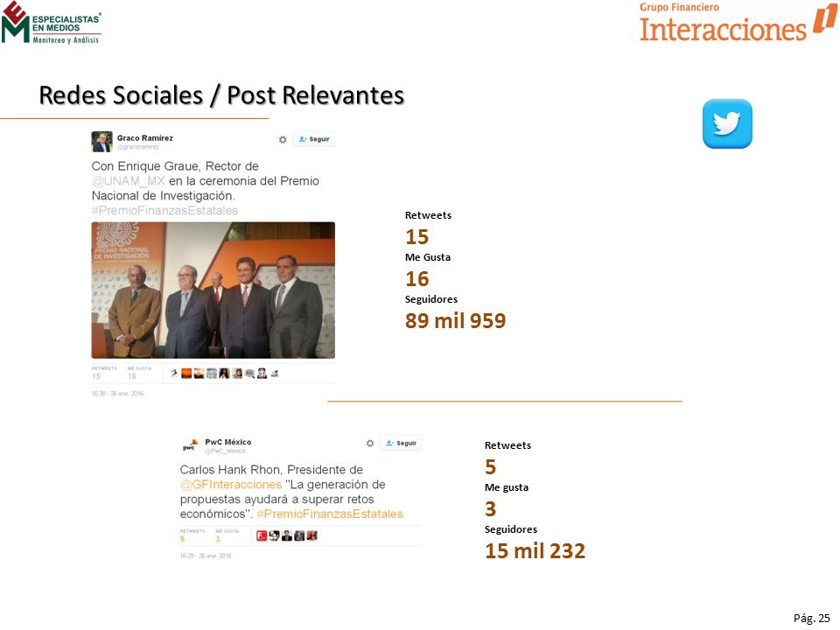Open the gear menu on Graco Ramírez tweet
840x630 pixels.
coord(283,139)
